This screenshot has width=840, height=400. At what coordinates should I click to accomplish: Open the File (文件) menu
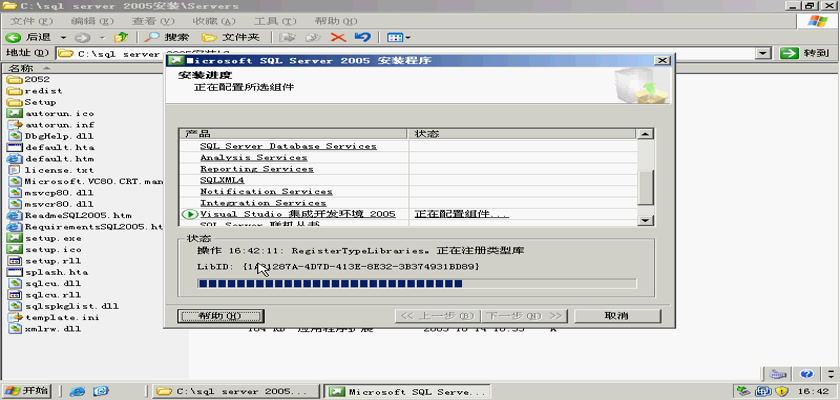pos(32,21)
